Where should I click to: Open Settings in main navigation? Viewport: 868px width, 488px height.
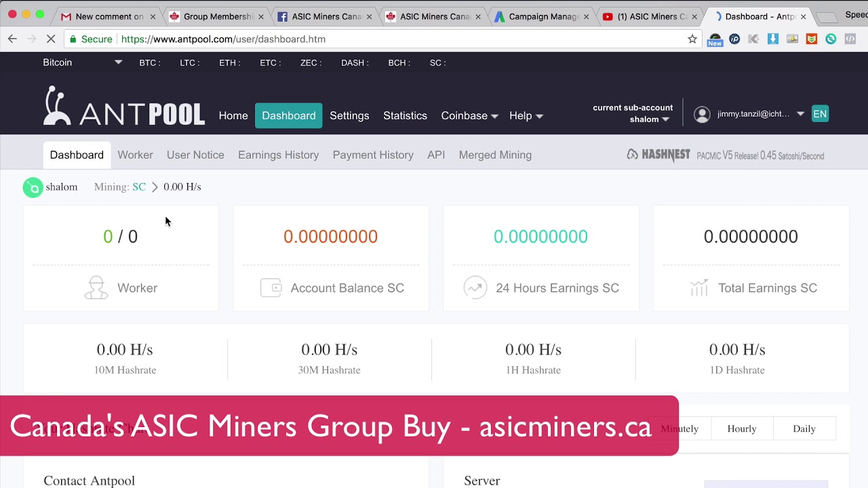tap(349, 116)
